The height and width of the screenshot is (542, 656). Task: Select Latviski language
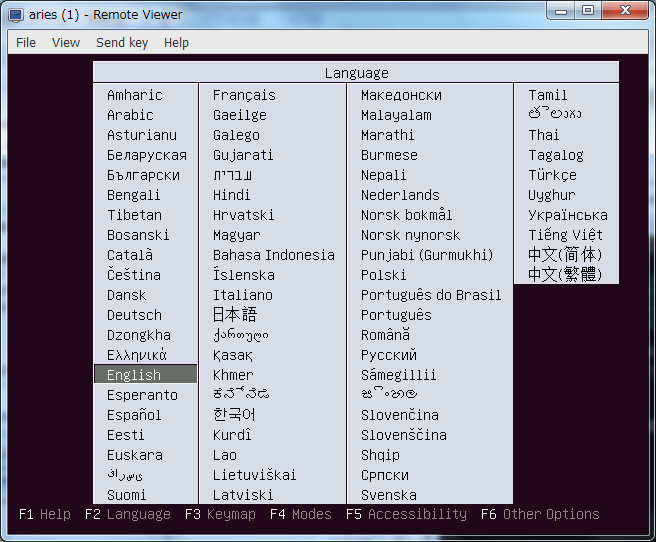pos(243,495)
